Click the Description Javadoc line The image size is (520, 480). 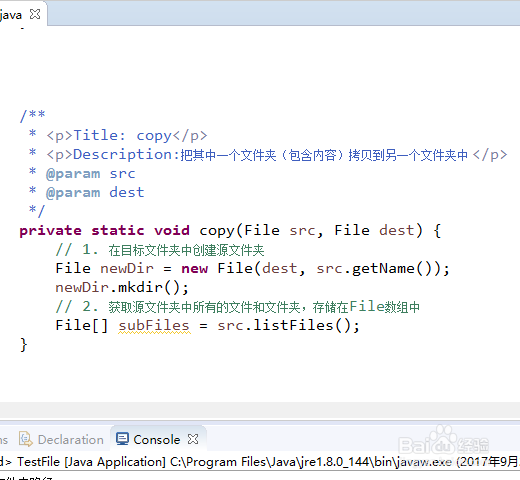[268, 155]
